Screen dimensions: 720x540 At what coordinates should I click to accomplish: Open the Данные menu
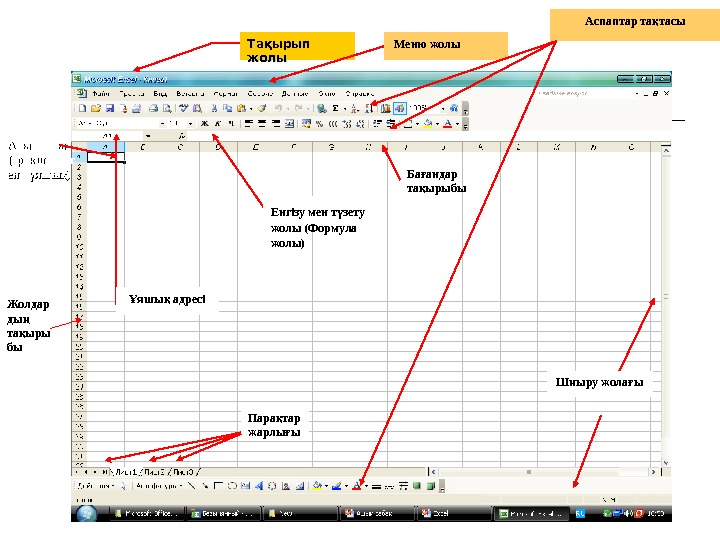294,94
